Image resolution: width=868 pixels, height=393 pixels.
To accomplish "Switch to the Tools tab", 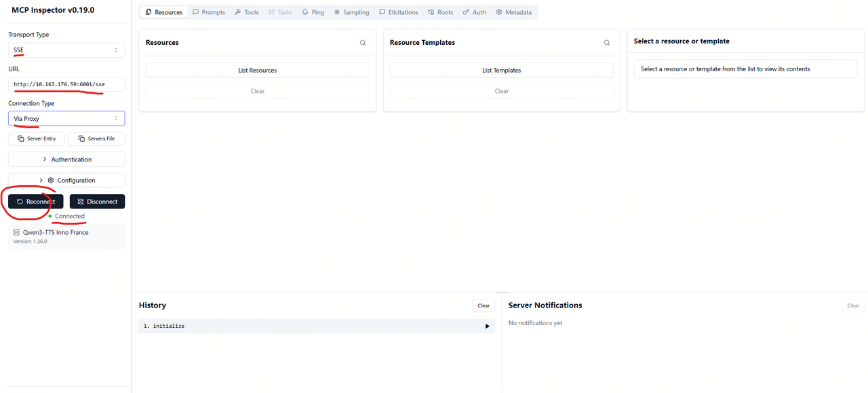I will [x=247, y=12].
